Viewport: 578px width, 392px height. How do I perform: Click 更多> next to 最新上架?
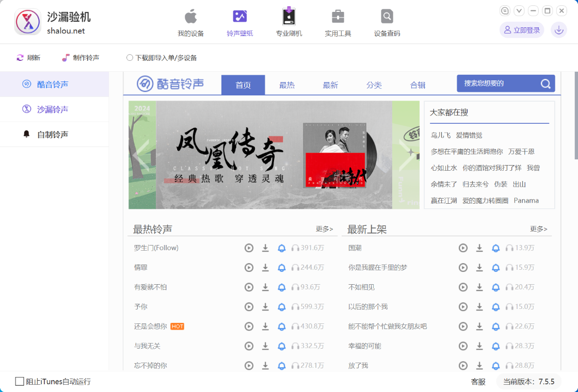[539, 229]
